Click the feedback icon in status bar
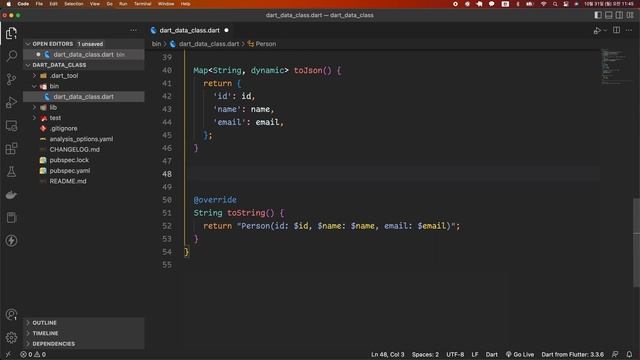 615,354
